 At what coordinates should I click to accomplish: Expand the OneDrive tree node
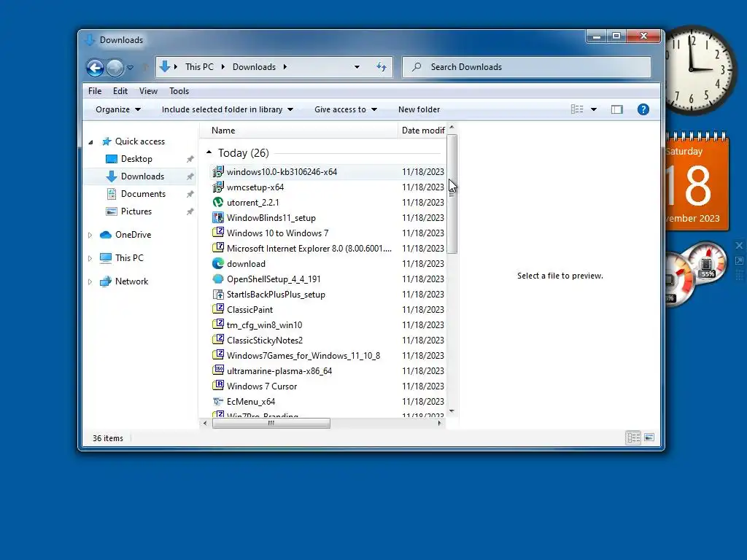pyautogui.click(x=90, y=235)
